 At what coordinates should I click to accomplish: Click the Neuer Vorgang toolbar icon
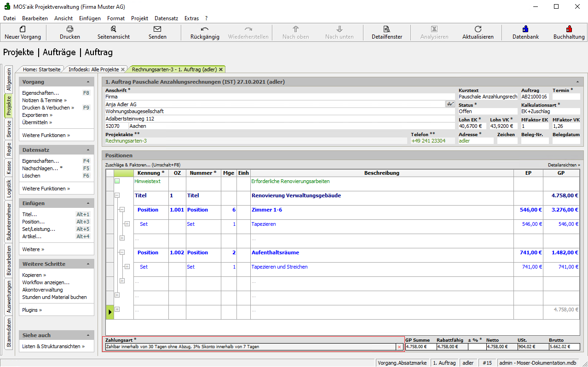click(x=23, y=29)
